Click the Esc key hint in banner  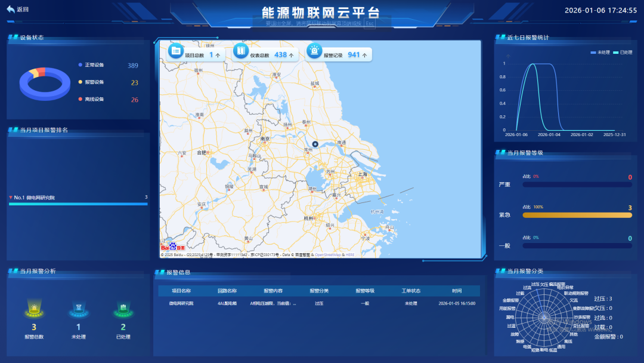(369, 23)
